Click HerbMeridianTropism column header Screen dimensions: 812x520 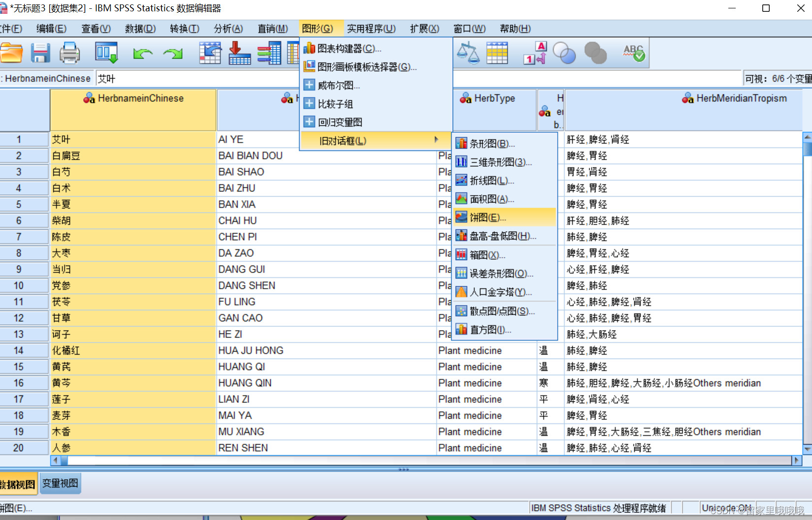[684, 109]
